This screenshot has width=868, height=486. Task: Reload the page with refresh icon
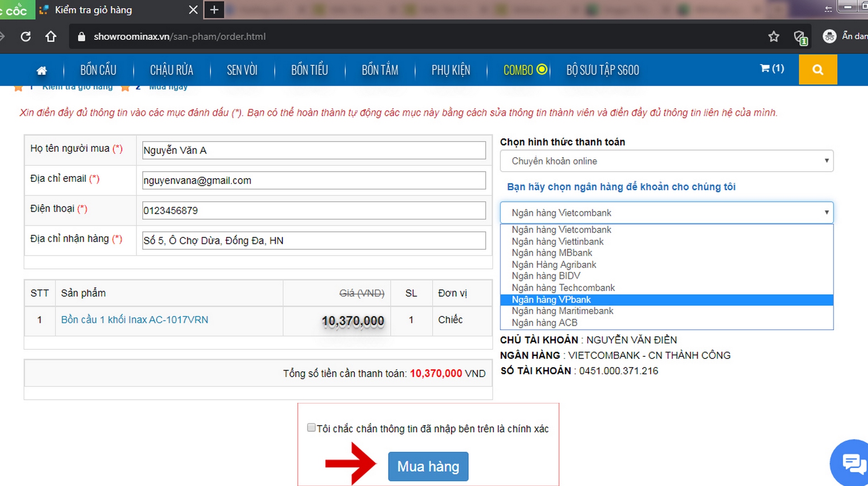26,37
